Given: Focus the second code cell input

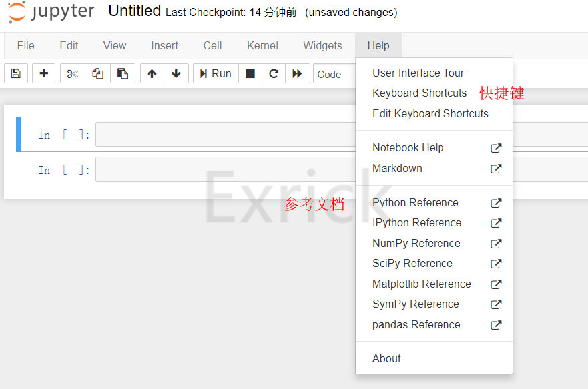Looking at the screenshot, I should point(225,170).
